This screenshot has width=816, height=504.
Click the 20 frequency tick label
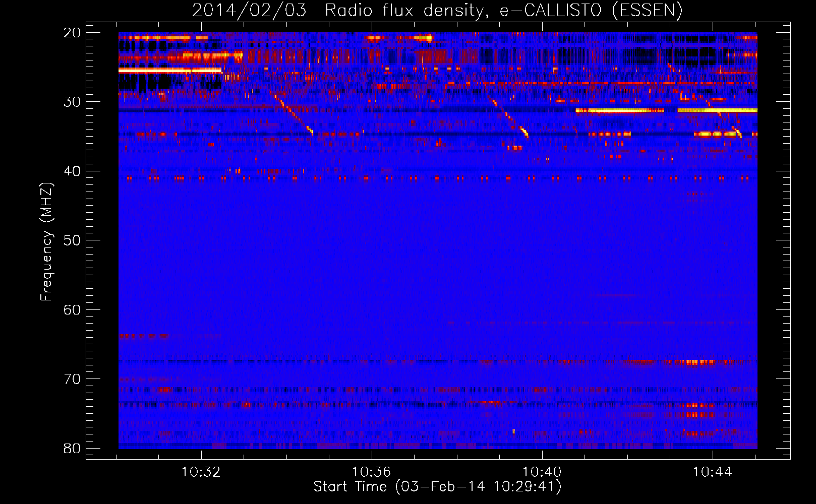[72, 33]
